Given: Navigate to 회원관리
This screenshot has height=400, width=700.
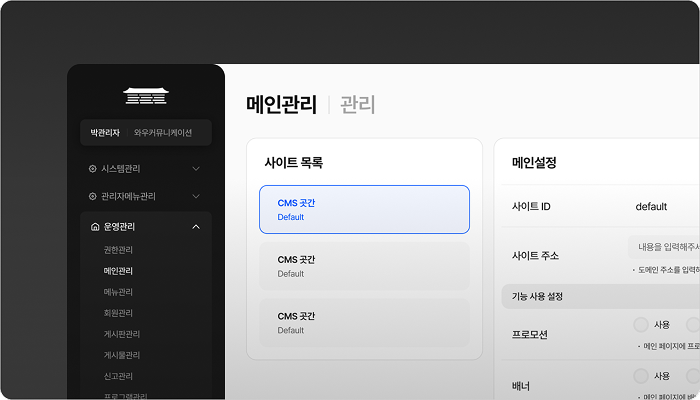Looking at the screenshot, I should [x=118, y=313].
